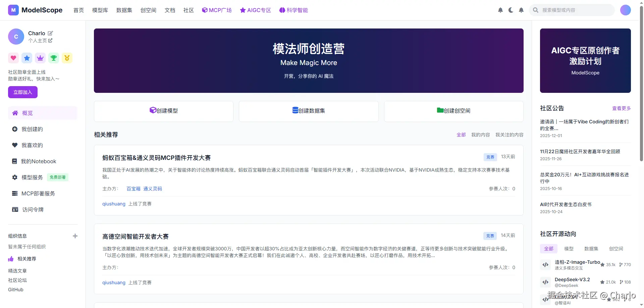This screenshot has height=308, width=644.
Task: Open the 通义灵码 organizer link
Action: [153, 189]
